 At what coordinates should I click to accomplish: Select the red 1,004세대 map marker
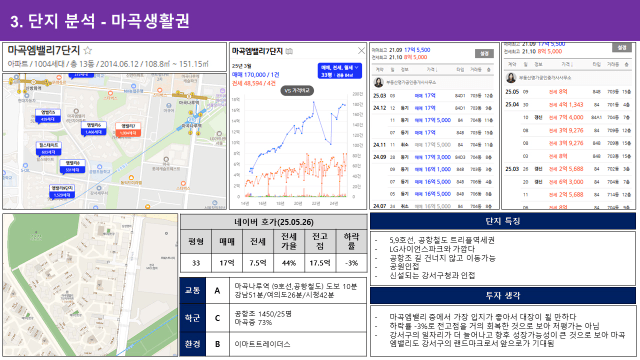(128, 129)
